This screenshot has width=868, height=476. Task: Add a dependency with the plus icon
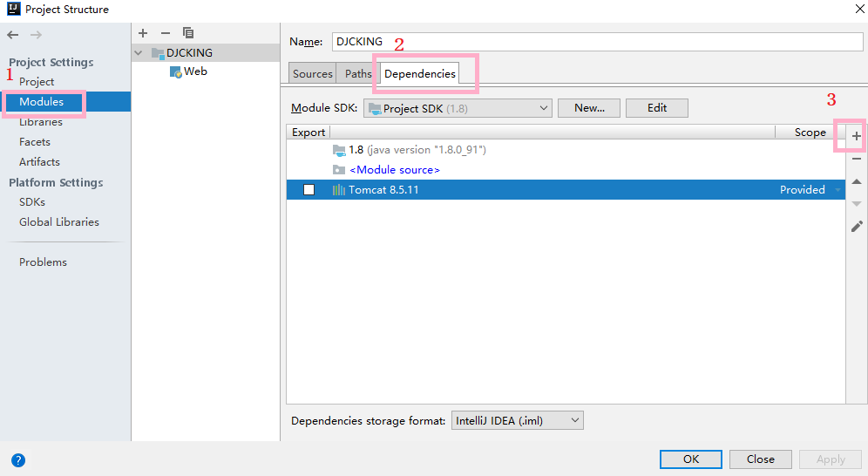(857, 136)
